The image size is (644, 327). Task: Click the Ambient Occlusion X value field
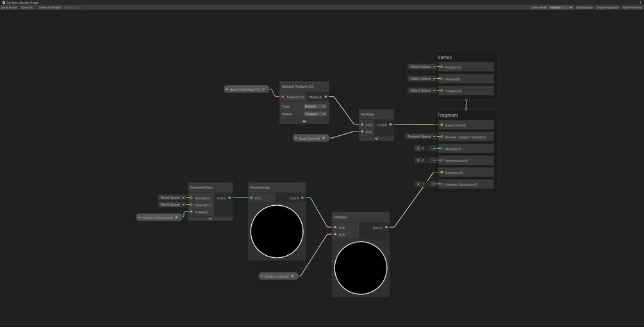coord(425,185)
